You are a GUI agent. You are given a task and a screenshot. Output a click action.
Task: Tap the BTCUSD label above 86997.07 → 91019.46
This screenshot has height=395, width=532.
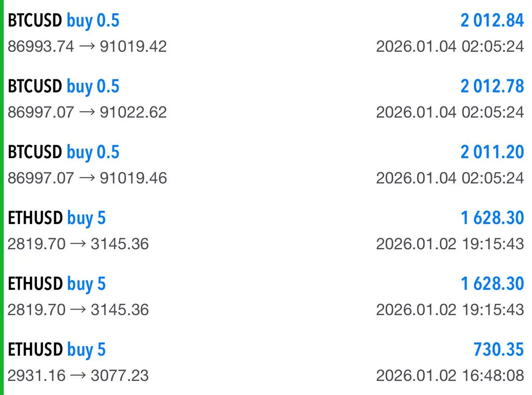point(35,152)
